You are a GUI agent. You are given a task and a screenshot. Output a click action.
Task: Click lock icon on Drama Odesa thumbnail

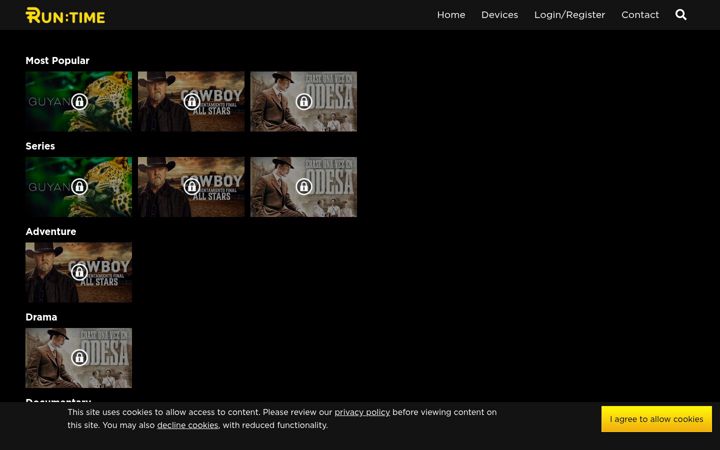79,357
